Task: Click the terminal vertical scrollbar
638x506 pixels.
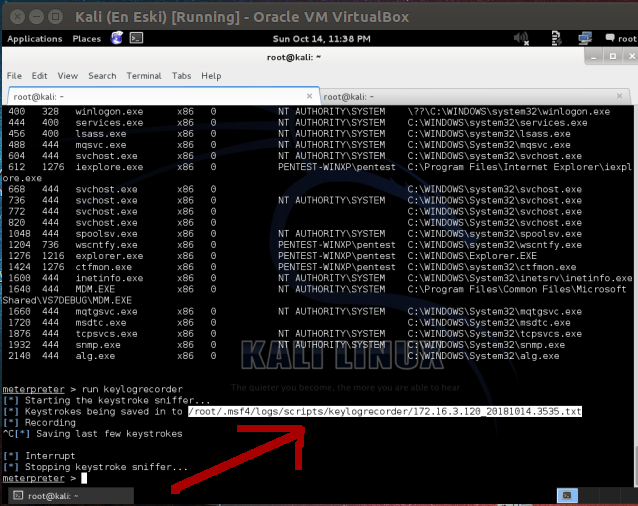Action: point(636,466)
